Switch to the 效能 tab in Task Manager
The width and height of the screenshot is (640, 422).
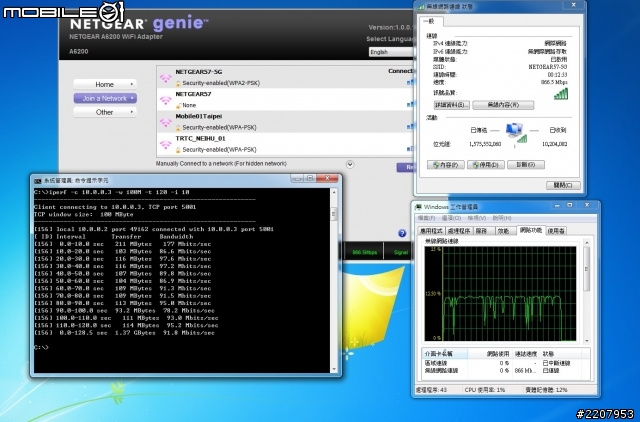(503, 231)
